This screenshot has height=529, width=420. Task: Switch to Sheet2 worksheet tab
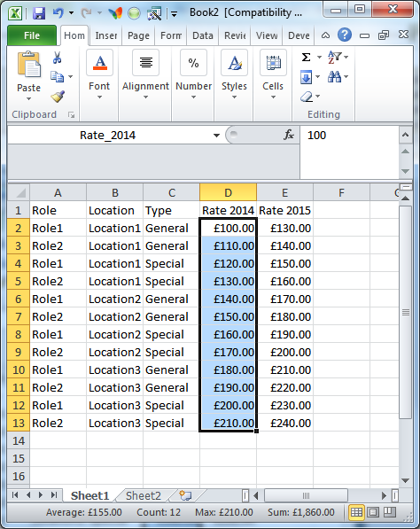[144, 495]
